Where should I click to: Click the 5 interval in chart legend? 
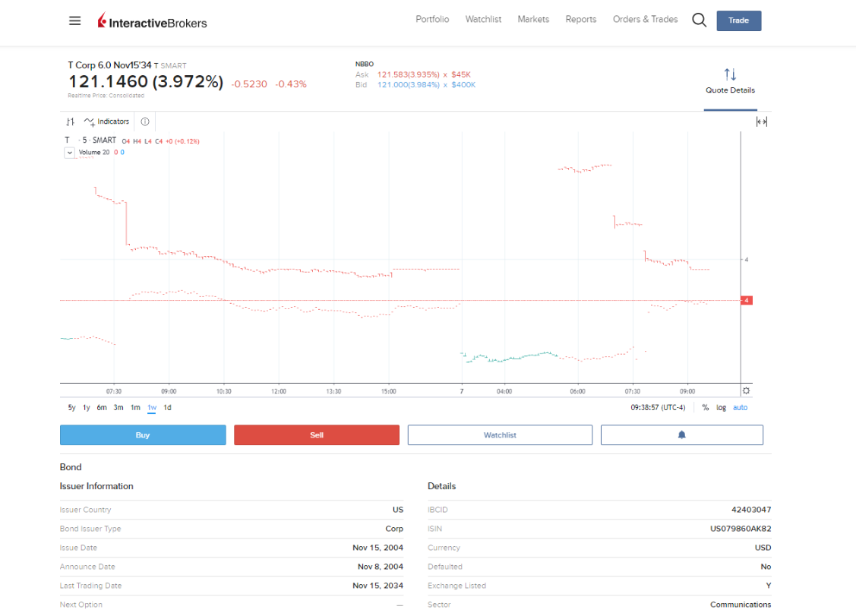click(x=84, y=141)
